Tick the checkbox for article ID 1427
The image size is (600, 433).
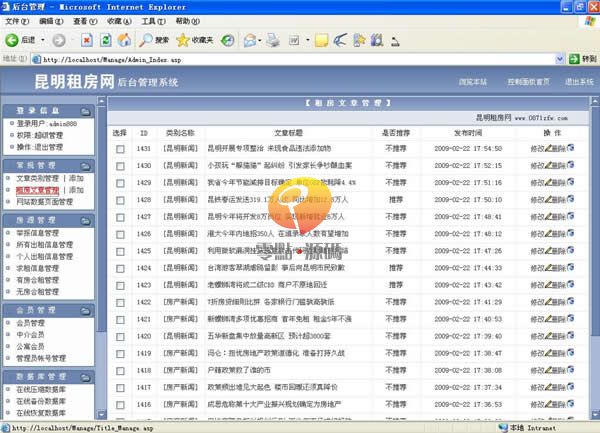pos(120,217)
